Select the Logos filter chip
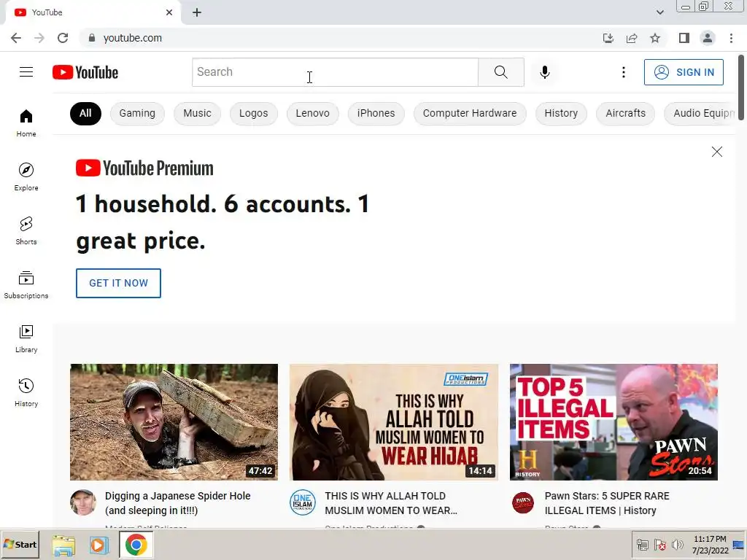Image resolution: width=747 pixels, height=560 pixels. [x=253, y=113]
